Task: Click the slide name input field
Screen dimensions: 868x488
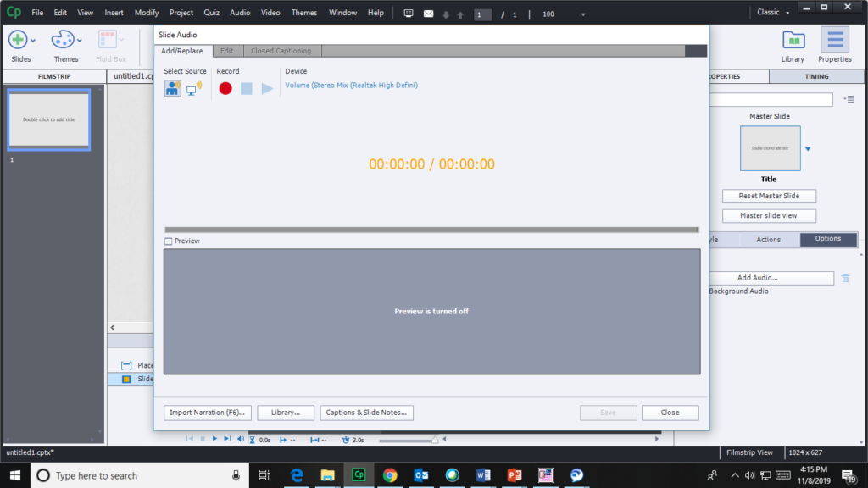Action: pos(771,100)
